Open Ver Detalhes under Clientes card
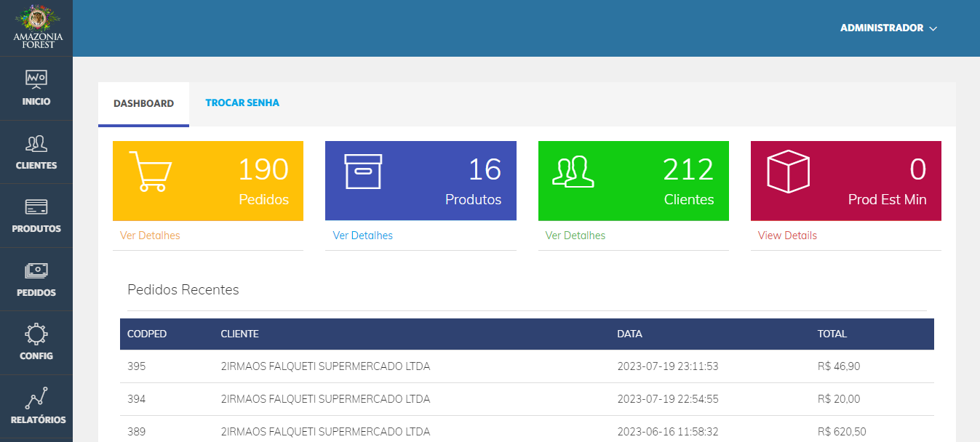The width and height of the screenshot is (980, 442). 575,236
